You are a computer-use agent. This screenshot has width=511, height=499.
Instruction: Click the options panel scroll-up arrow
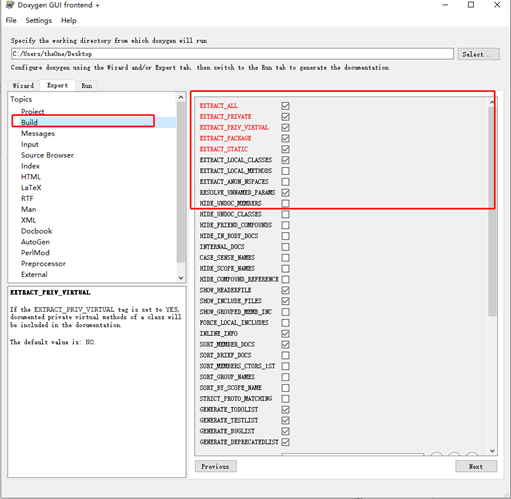coord(492,102)
